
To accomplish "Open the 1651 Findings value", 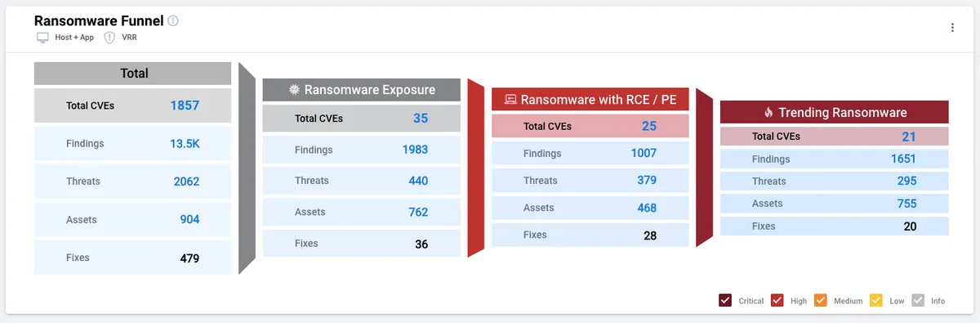I will [903, 159].
